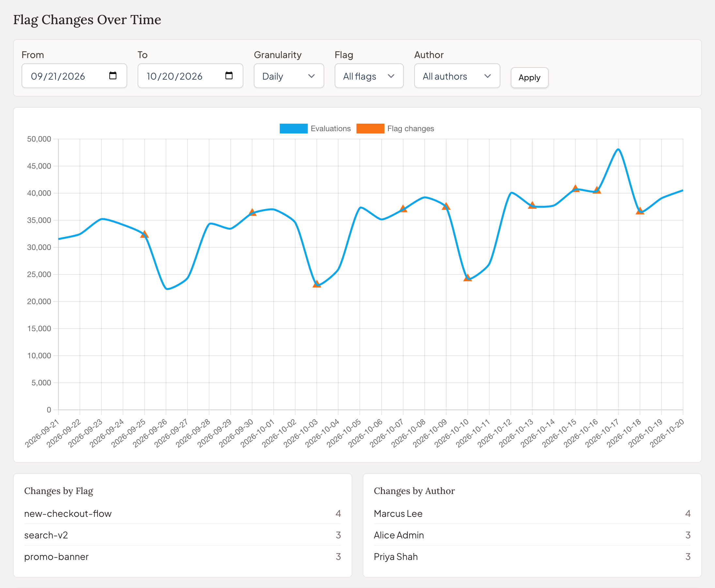The image size is (715, 588).
Task: Select flag change marker on 2026-10-16
Action: coord(597,190)
